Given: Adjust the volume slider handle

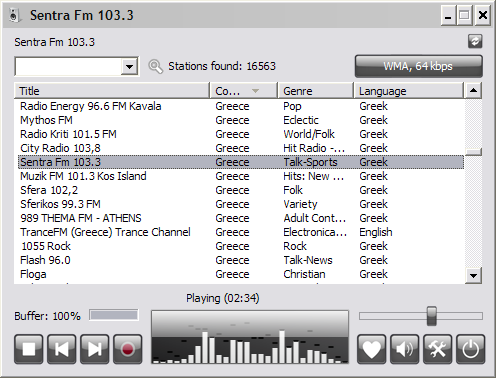Looking at the screenshot, I should coord(432,316).
